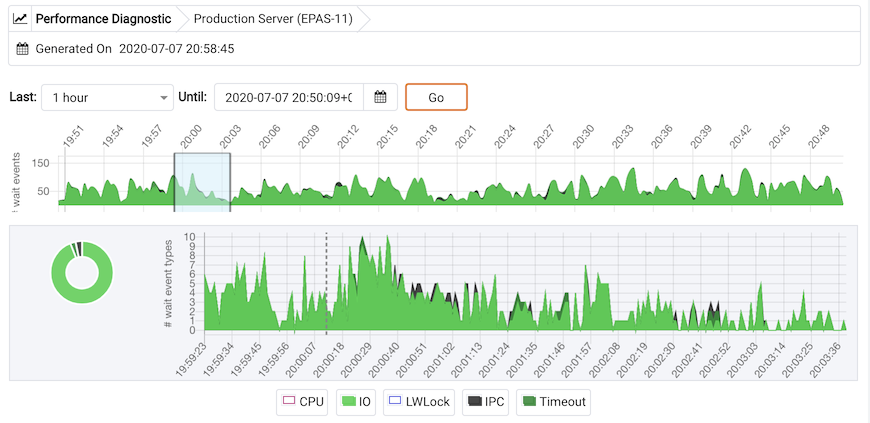The height and width of the screenshot is (423, 870).
Task: Click the Generated On timestamp text
Action: [176, 49]
